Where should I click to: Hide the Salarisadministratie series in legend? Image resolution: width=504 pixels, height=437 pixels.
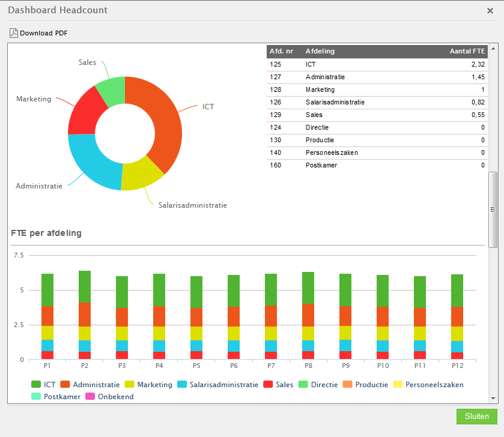(x=217, y=384)
